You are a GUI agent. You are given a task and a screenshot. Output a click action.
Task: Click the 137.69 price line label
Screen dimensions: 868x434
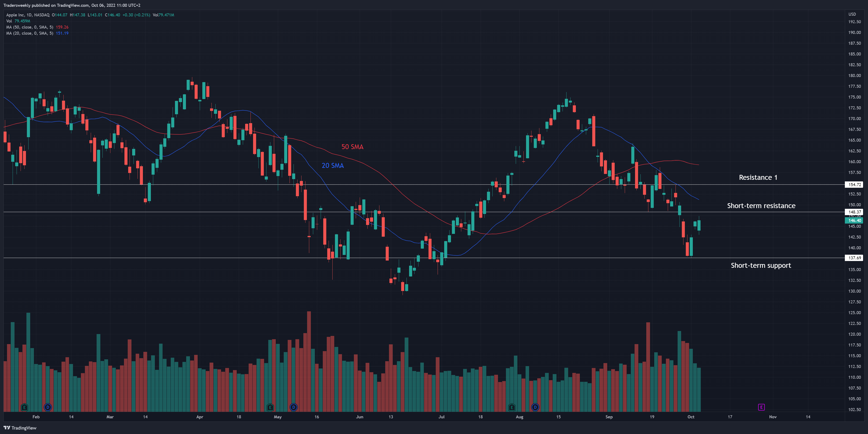pos(854,258)
